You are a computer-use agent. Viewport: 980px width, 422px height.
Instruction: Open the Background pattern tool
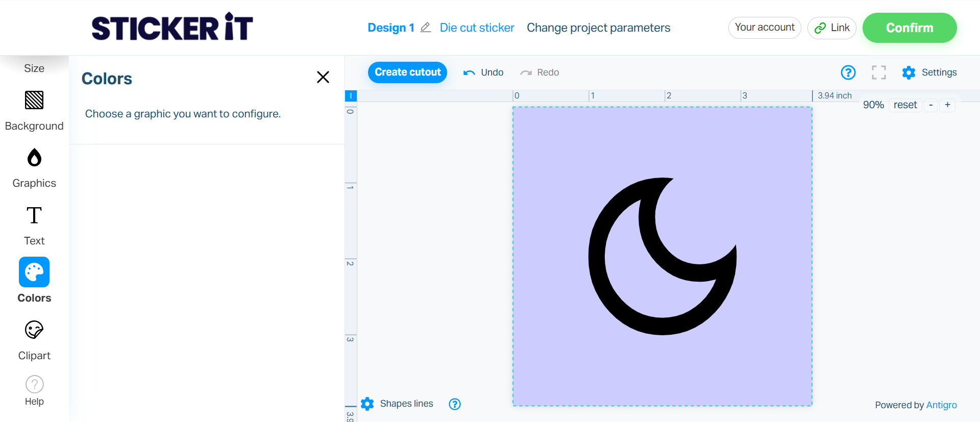34,100
